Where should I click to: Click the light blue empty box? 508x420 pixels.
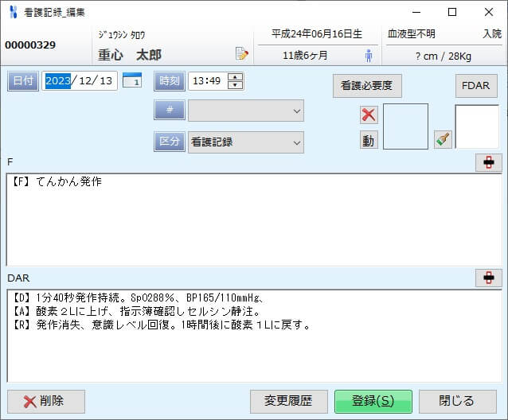405,126
